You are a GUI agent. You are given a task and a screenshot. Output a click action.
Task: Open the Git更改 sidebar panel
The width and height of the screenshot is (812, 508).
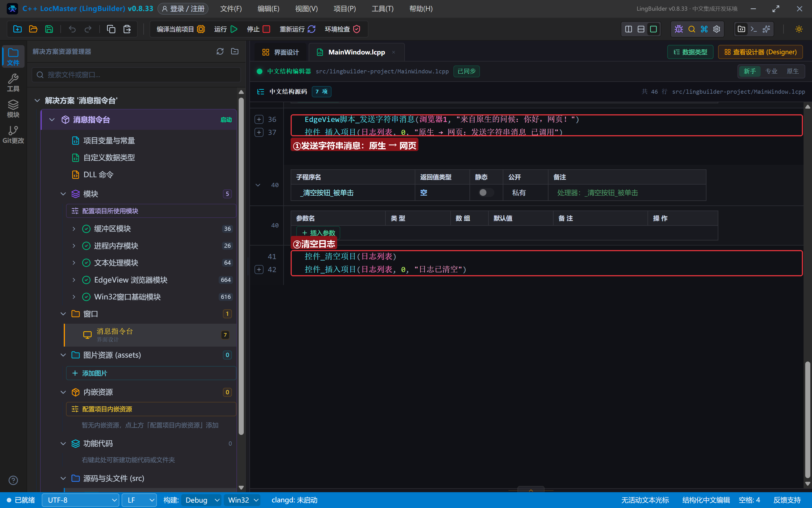pos(13,134)
